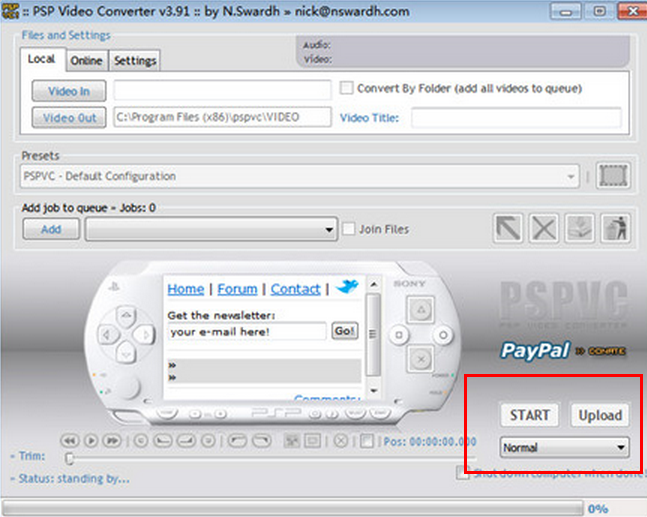
Task: Open the Home link
Action: point(186,289)
